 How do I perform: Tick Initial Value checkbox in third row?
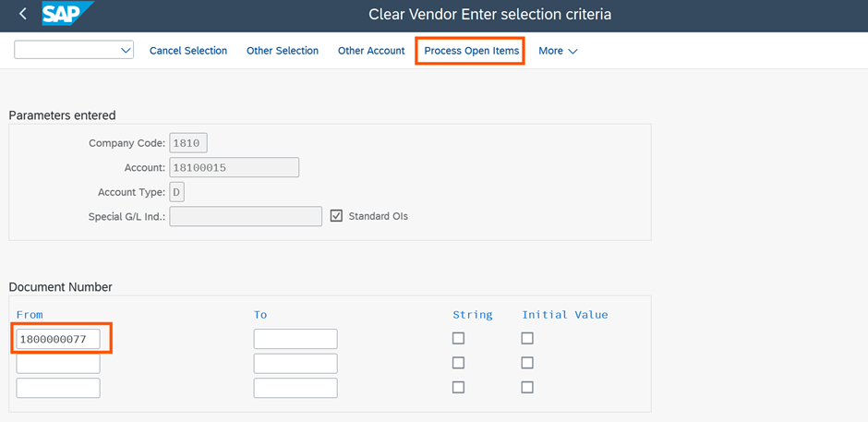tap(527, 388)
